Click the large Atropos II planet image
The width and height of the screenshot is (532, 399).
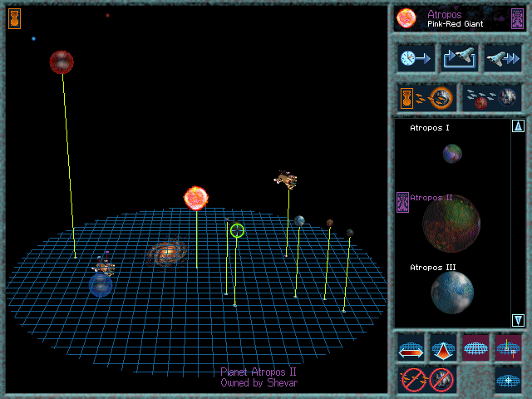point(451,224)
